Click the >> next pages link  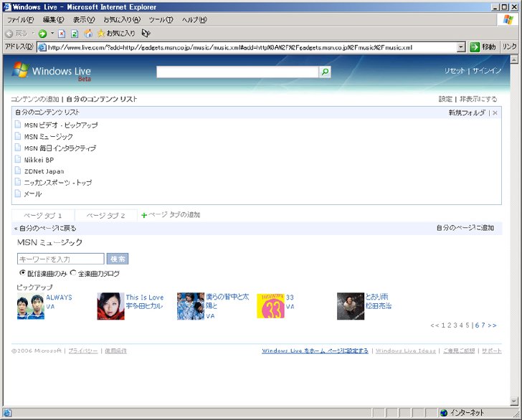(492, 325)
